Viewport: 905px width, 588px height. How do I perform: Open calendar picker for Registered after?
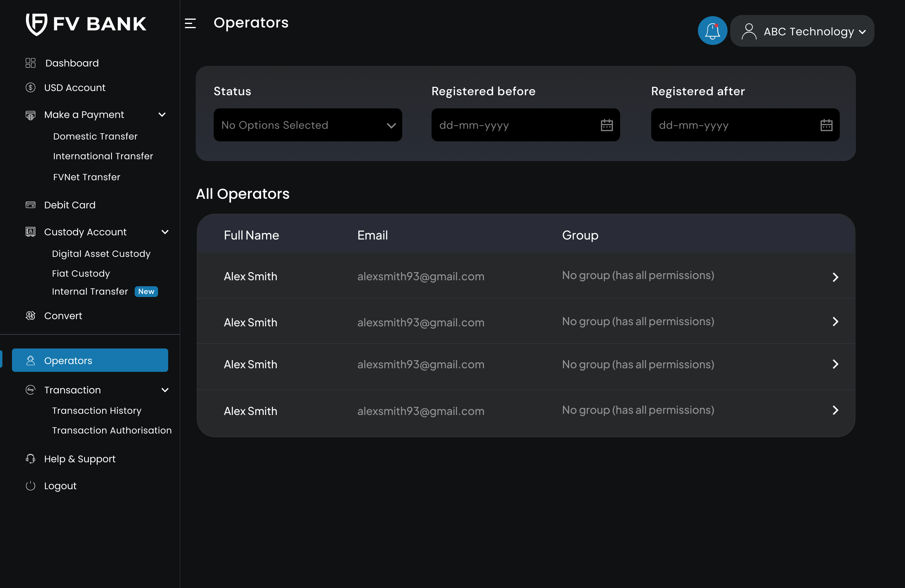(826, 125)
